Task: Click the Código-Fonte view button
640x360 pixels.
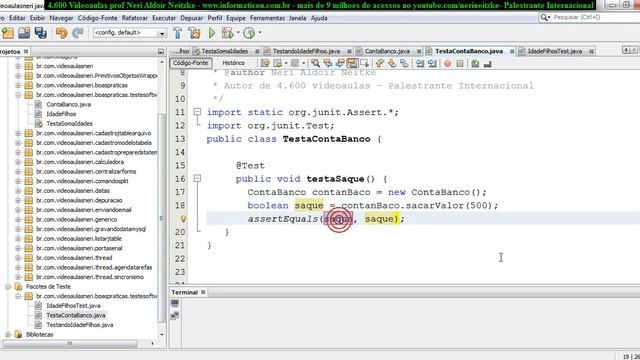Action: click(x=190, y=63)
